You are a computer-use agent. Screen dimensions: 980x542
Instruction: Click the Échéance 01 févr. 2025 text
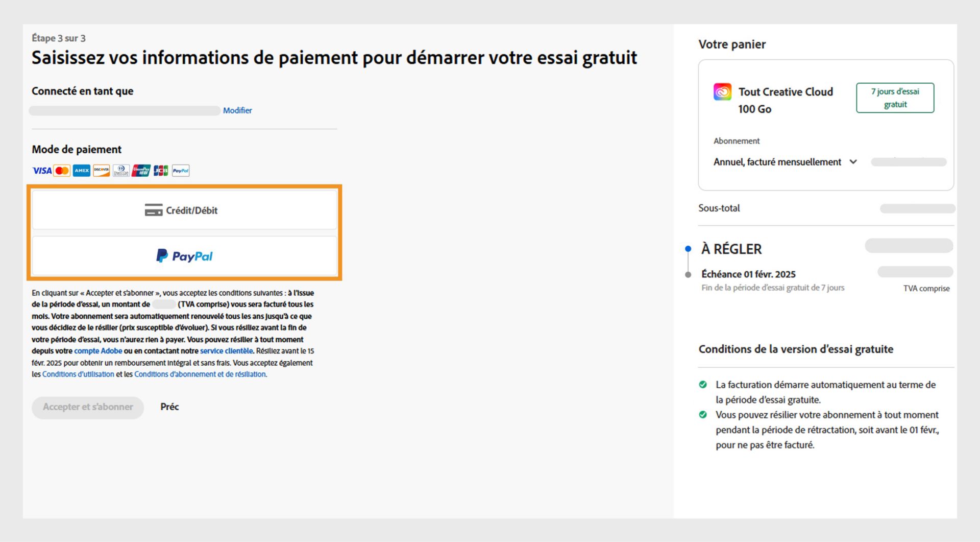[748, 274]
